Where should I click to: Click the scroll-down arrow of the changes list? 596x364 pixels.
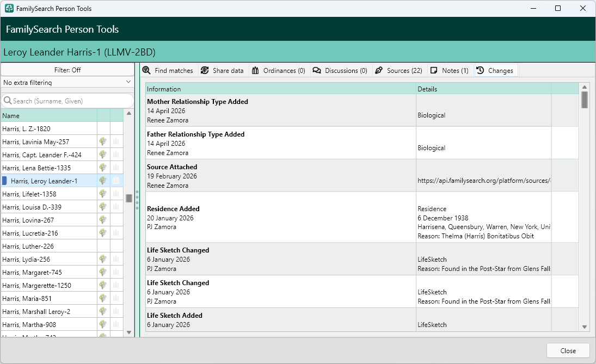pyautogui.click(x=585, y=327)
